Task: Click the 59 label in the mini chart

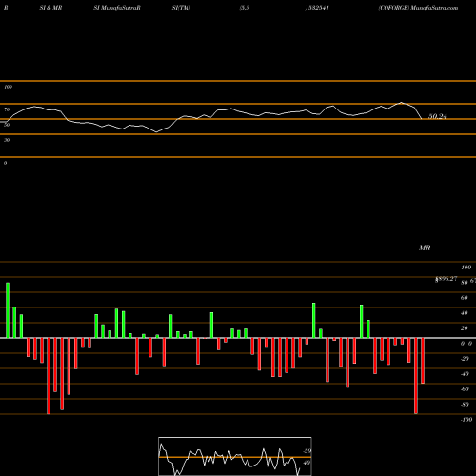Action: 307,451
